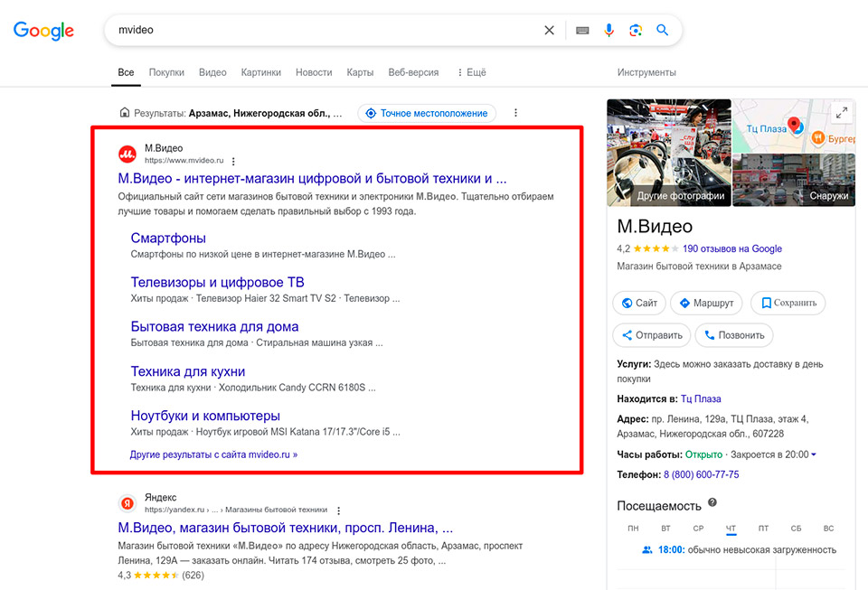Open three-dot menu next to mvideo.ru URL

[x=233, y=162]
